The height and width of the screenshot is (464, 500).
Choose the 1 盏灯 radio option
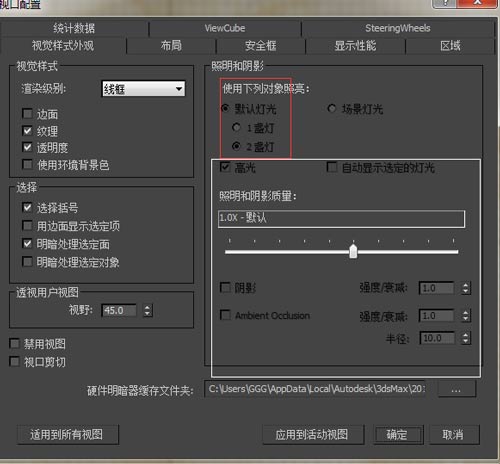click(x=236, y=127)
